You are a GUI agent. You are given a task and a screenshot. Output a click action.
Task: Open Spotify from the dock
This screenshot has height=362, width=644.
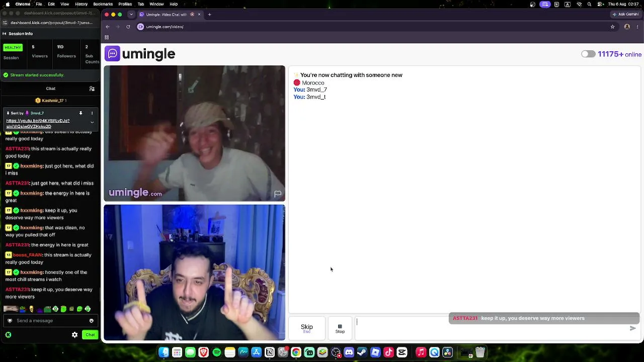[217, 352]
